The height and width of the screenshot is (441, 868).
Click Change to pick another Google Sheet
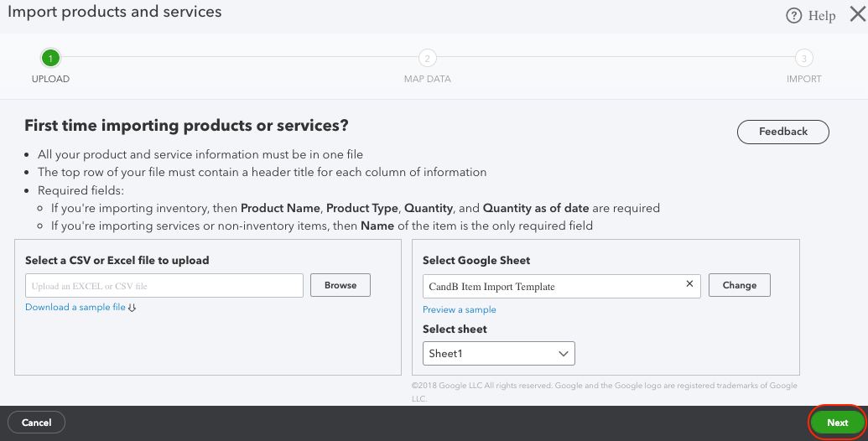740,285
